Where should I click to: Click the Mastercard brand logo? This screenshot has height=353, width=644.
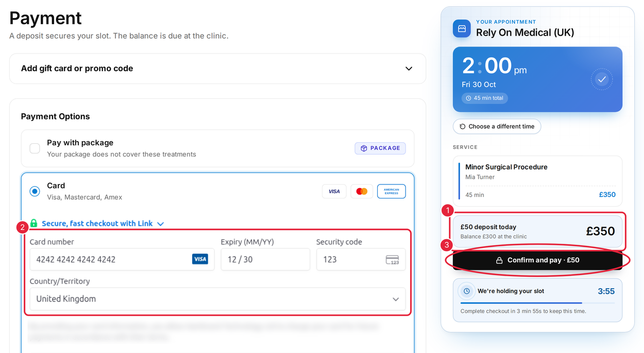pyautogui.click(x=362, y=191)
